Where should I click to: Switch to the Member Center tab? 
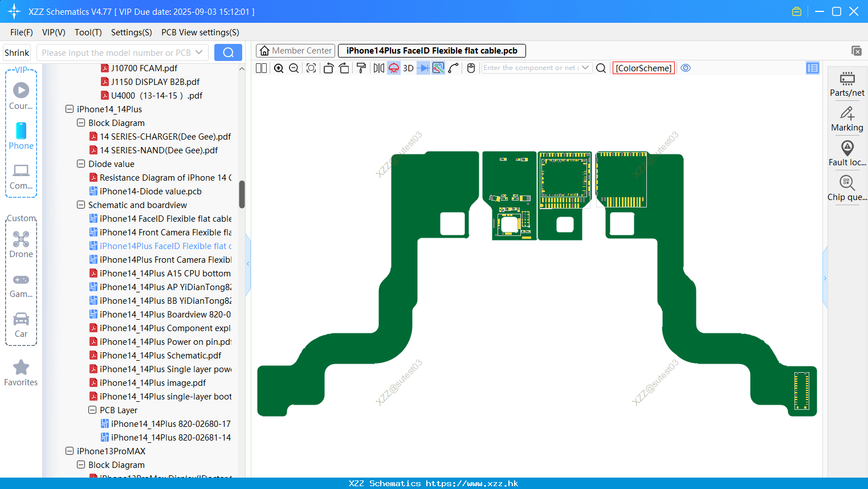point(296,51)
